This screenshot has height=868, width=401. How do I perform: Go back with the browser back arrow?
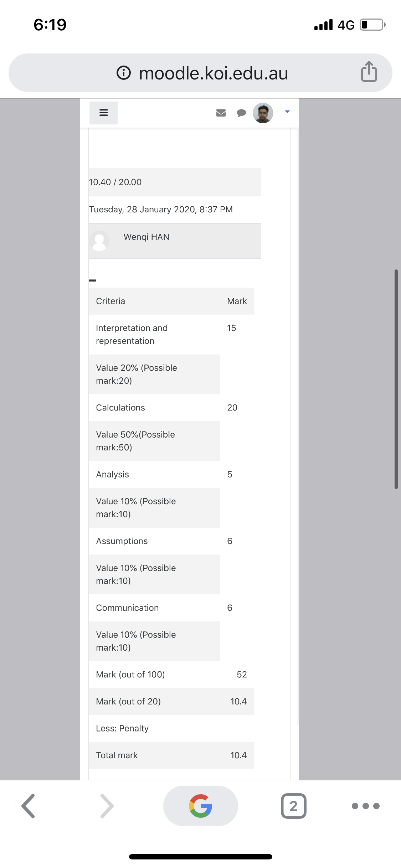[28, 806]
